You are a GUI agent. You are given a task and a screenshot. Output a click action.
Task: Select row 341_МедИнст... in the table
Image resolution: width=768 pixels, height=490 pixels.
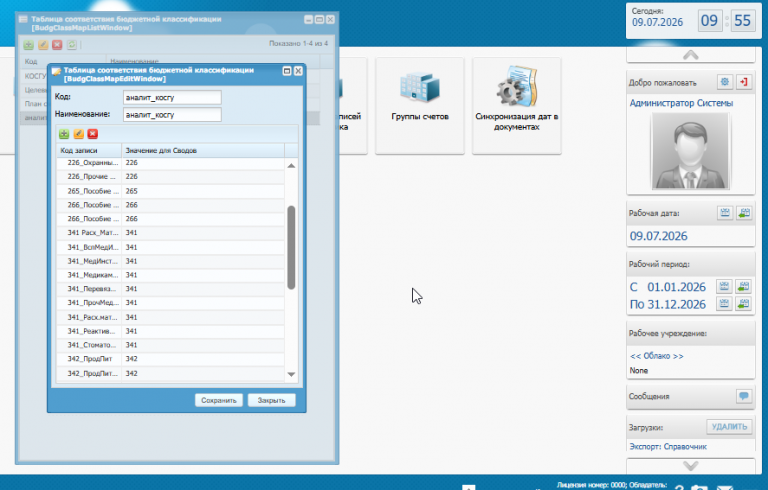[x=170, y=261]
